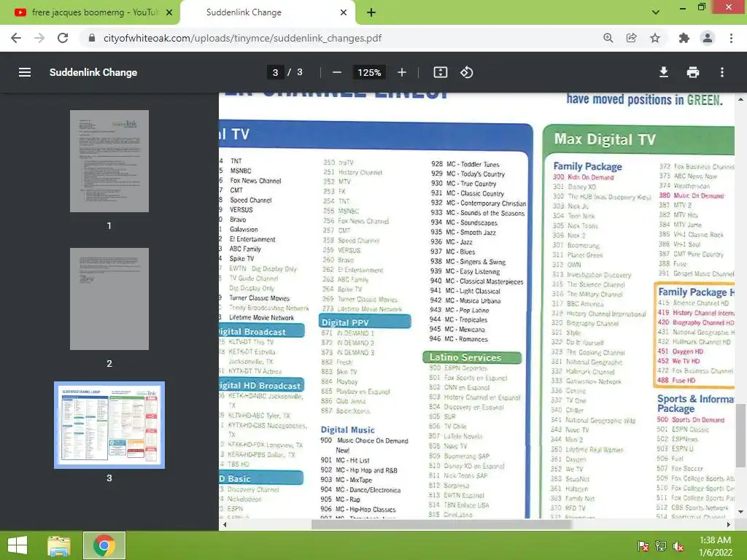Share this page icon
Viewport: 747px width, 560px height.
click(x=632, y=38)
